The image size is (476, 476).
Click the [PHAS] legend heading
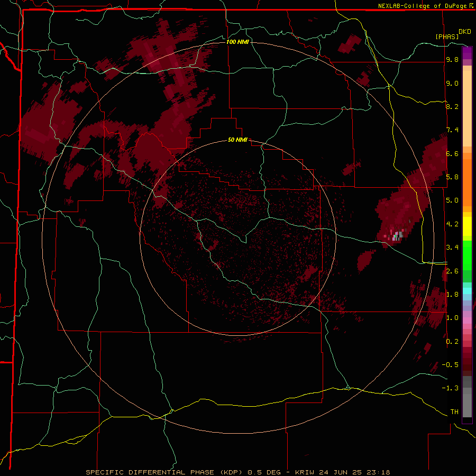point(447,36)
